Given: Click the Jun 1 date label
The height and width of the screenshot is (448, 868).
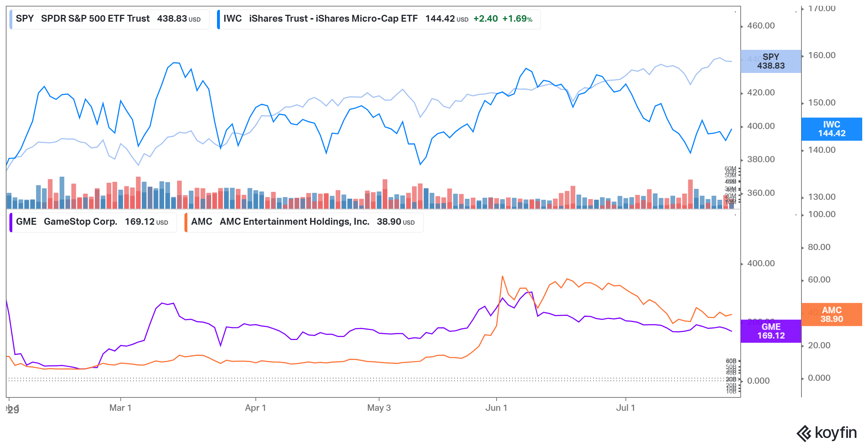Looking at the screenshot, I should [496, 408].
